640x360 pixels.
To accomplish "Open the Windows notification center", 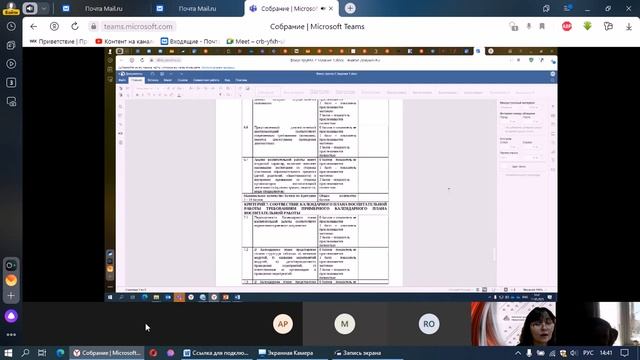I will point(624,353).
